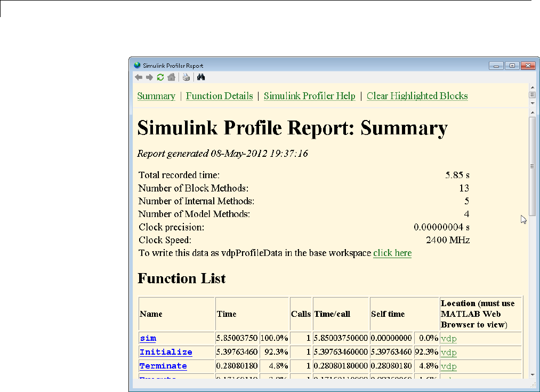Screen dimensions: 540x392
Task: Open vdp location in Initialize row
Action: click(448, 353)
